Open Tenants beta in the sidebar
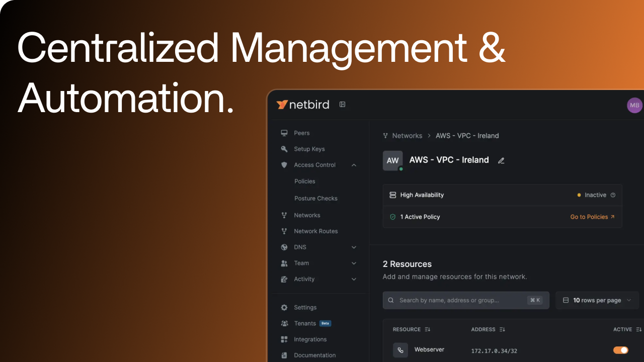Viewport: 644px width, 362px height. tap(305, 323)
